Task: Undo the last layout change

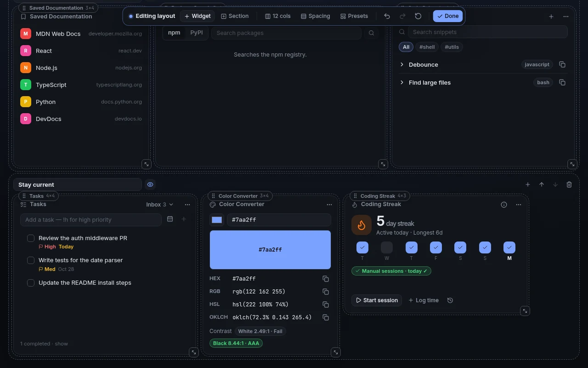Action: [x=387, y=16]
